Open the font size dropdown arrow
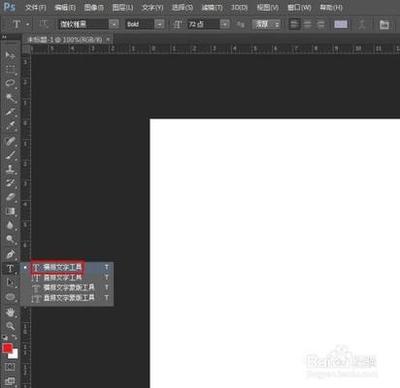This screenshot has height=388, width=400. click(x=225, y=24)
